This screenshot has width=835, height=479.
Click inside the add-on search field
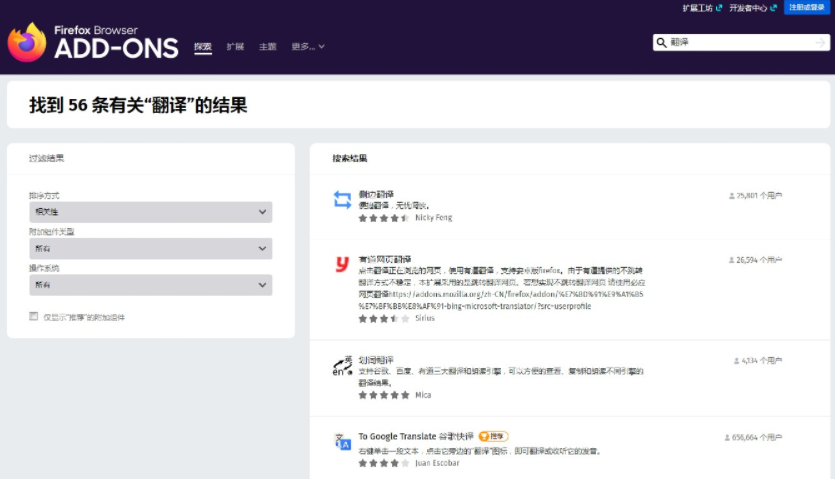[741, 43]
